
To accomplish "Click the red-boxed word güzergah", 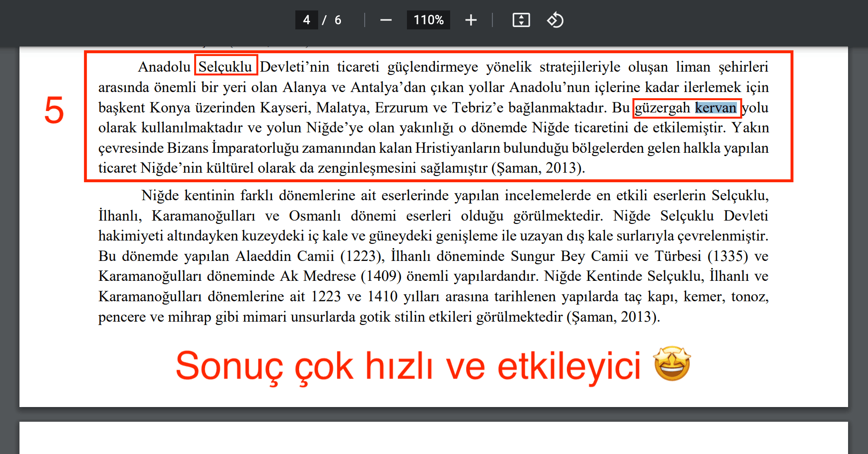I will point(662,108).
